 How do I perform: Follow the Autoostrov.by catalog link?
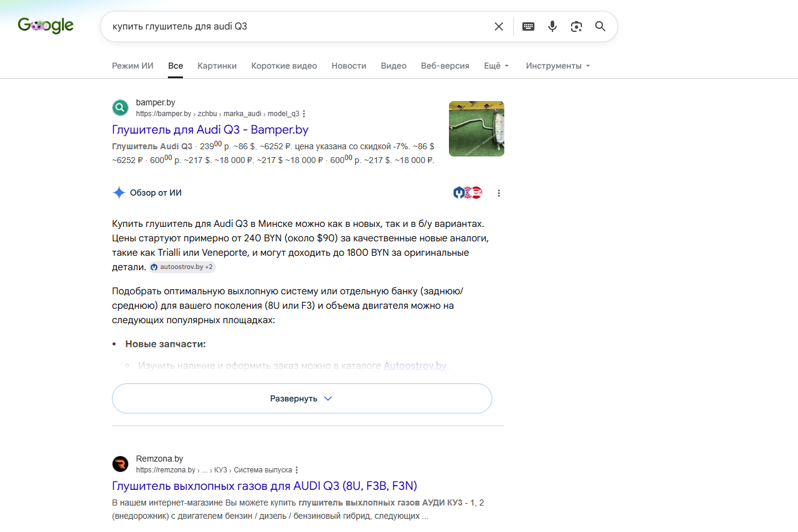click(x=415, y=365)
